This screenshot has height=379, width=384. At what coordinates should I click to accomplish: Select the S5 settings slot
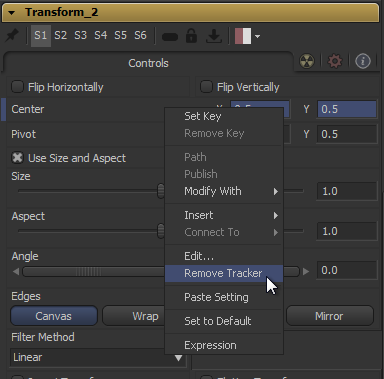coord(121,35)
